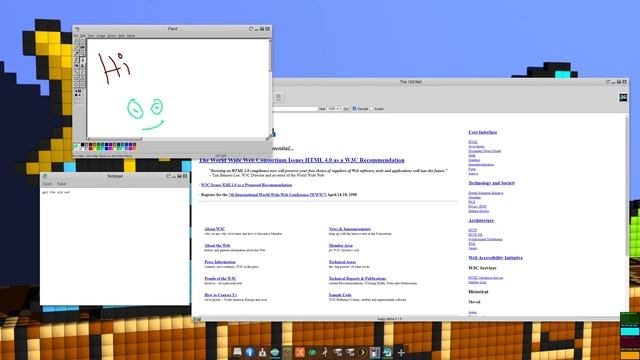This screenshot has width=640, height=360.
Task: Open the About the Web link
Action: [217, 246]
